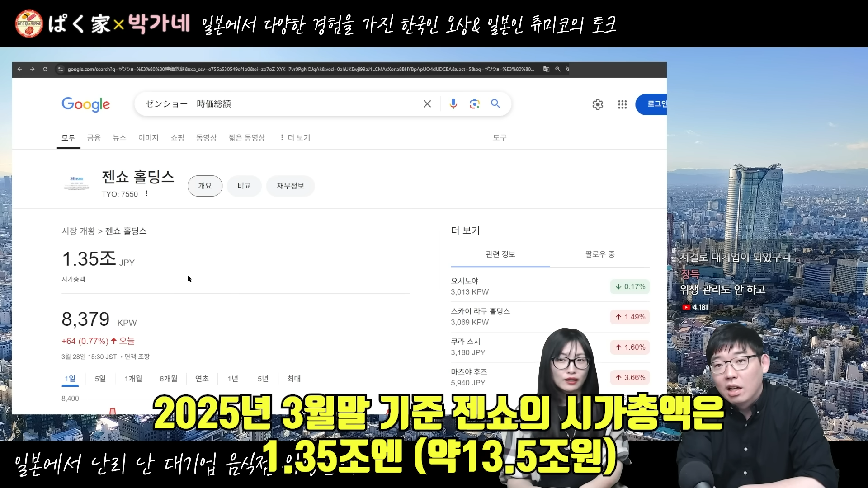Image resolution: width=868 pixels, height=488 pixels.
Task: Click the 8,379 KPW stock price
Action: pos(99,319)
